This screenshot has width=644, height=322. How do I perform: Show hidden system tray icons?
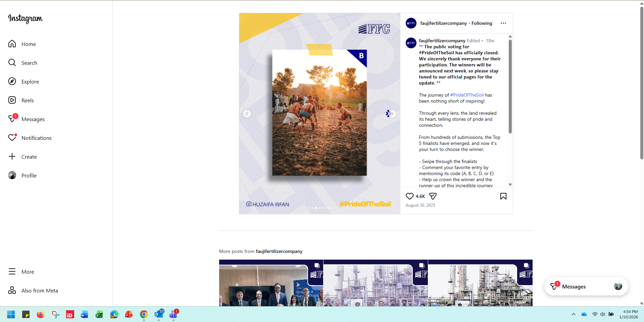coord(573,314)
